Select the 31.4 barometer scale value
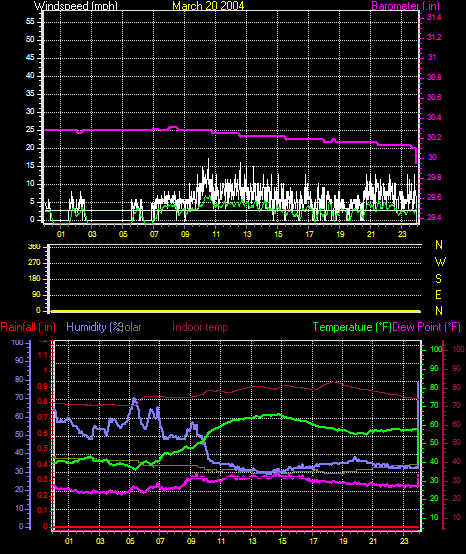The height and width of the screenshot is (554, 466). pos(434,18)
